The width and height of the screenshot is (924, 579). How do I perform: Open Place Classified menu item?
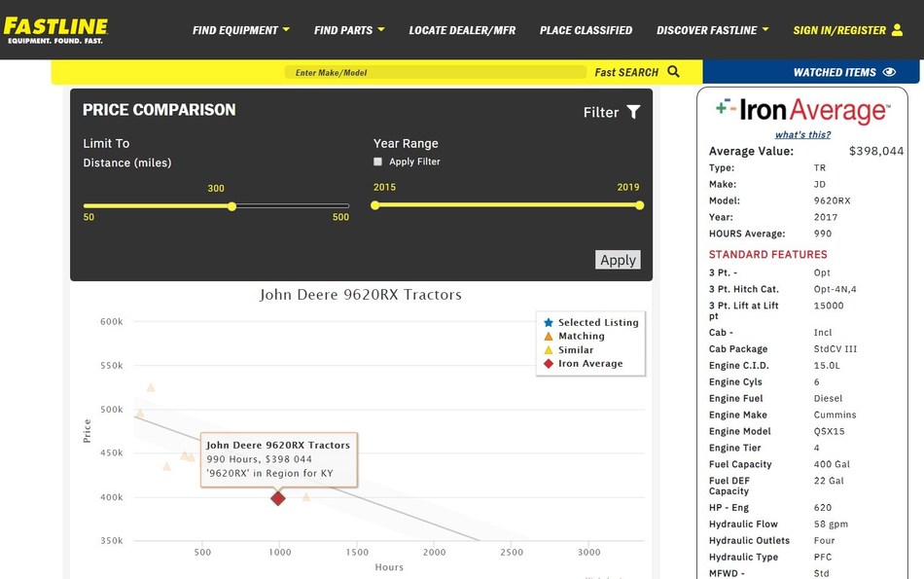pyautogui.click(x=586, y=30)
